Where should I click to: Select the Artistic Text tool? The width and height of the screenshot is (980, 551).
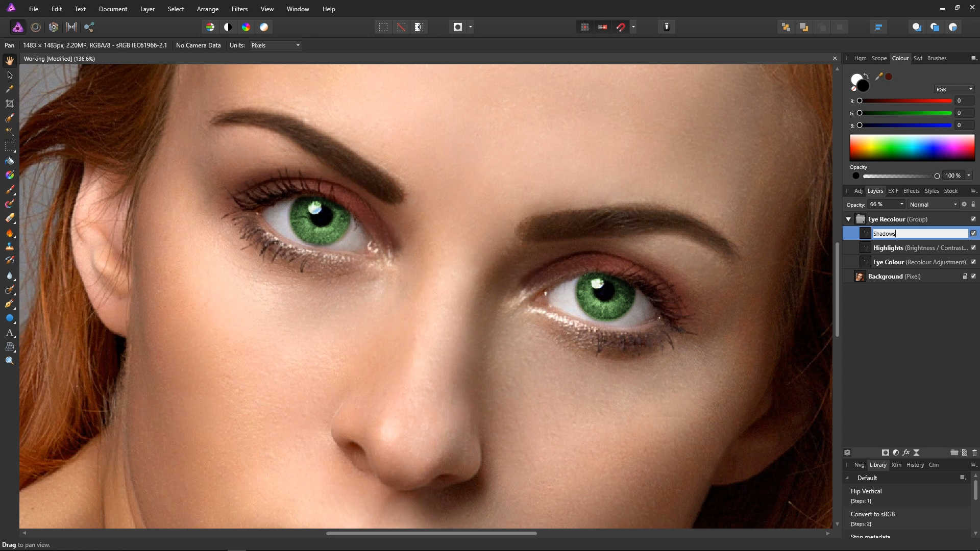pos(10,333)
